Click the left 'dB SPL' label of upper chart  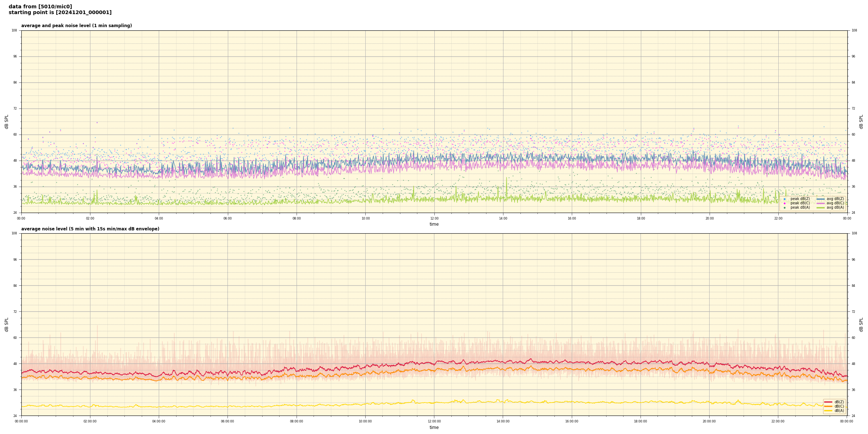click(7, 122)
